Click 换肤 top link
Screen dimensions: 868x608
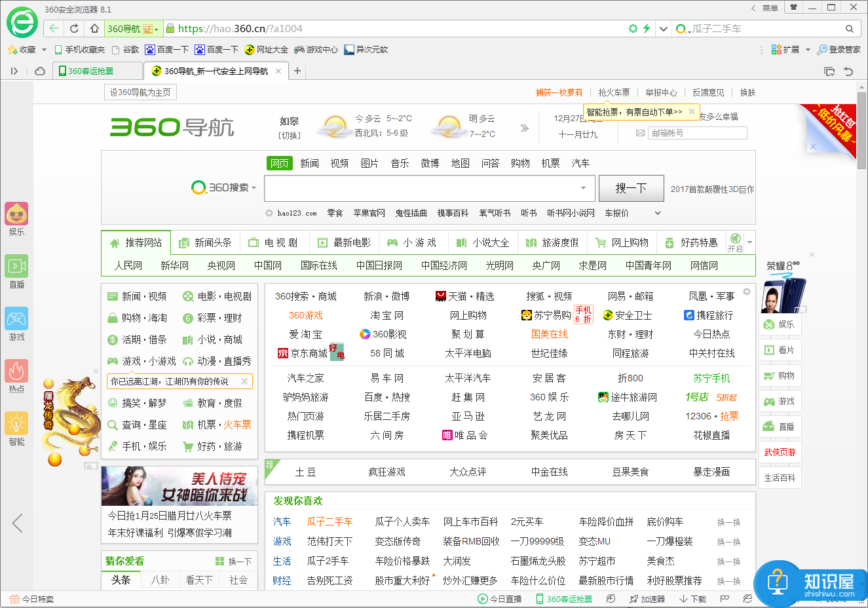[747, 92]
